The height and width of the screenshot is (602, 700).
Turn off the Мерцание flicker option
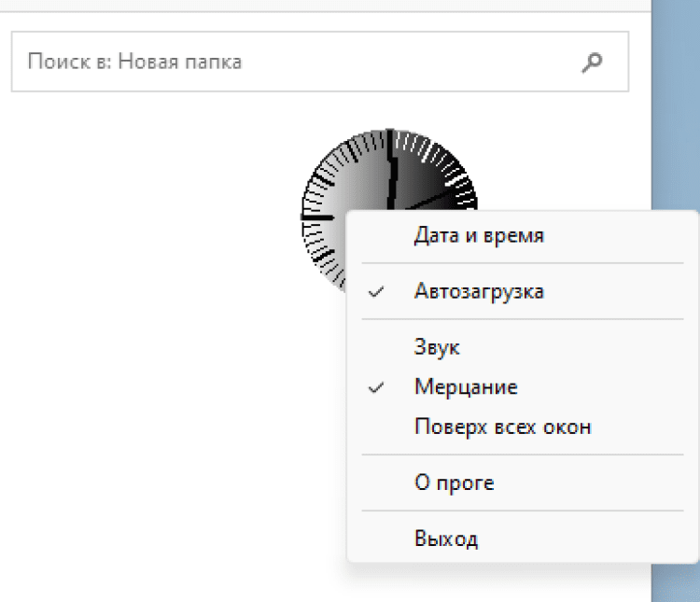pos(466,386)
